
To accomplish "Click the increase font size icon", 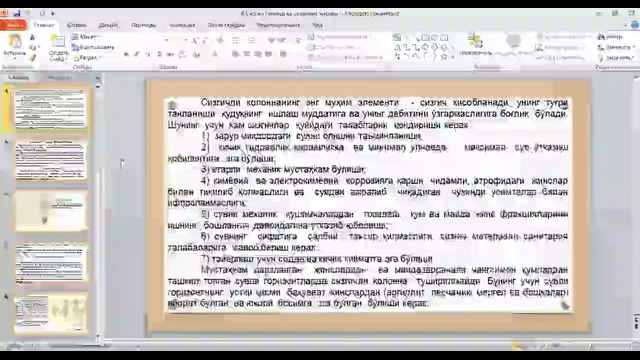I will click(195, 40).
